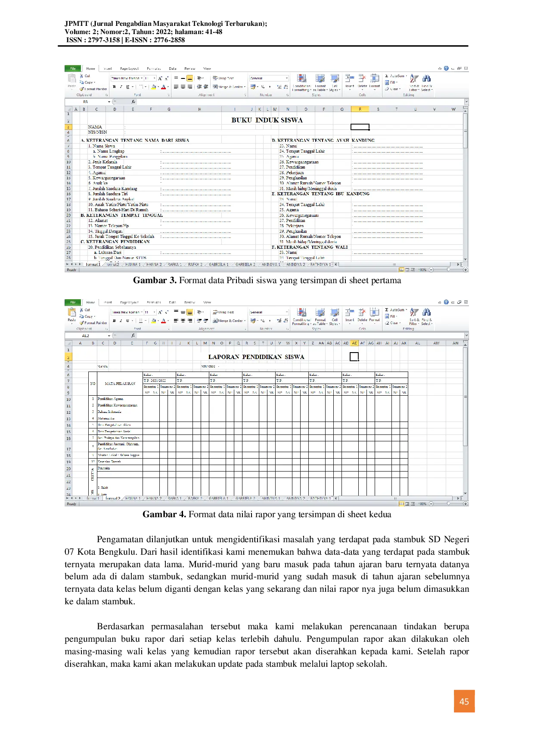Click Excel Help question mark icon in Gambar 4
Image resolution: width=534 pixels, height=756 pixels.
pos(446,302)
